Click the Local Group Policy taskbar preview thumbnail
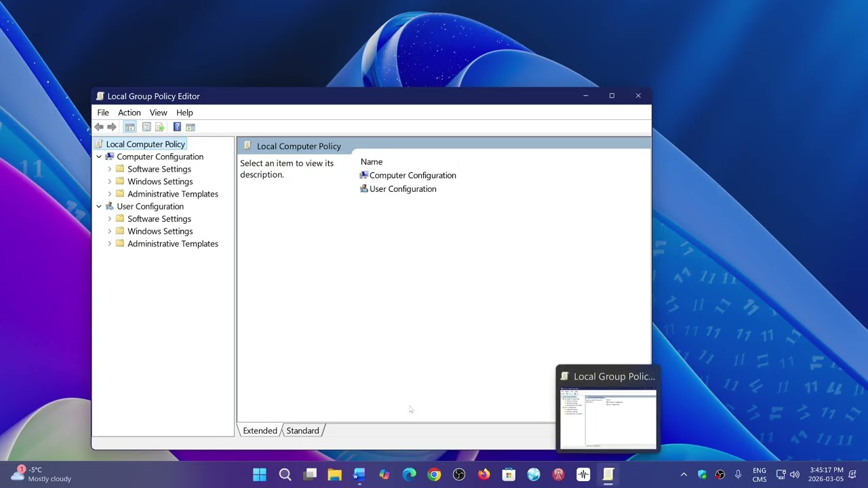The image size is (868, 488). coord(608,418)
